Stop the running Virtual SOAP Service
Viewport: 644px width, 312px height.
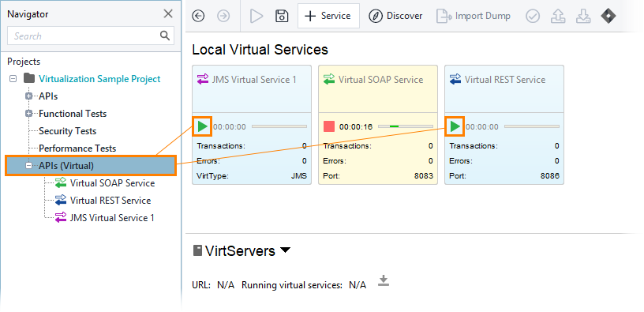[329, 126]
